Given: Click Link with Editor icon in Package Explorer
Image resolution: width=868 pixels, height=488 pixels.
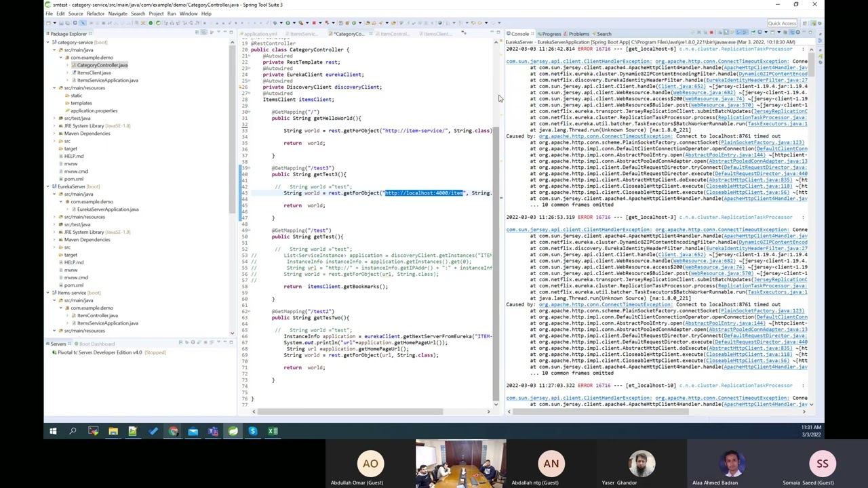Looking at the screenshot, I should tap(205, 33).
